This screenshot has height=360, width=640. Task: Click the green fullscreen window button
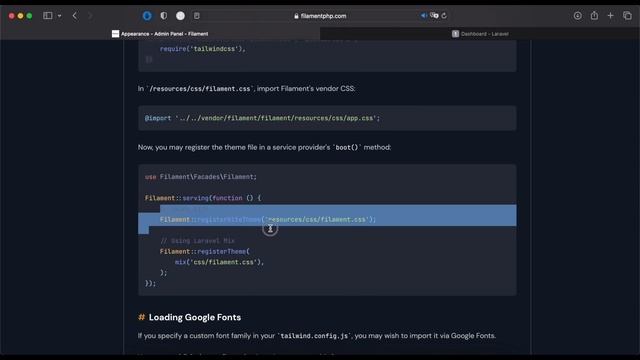[29, 16]
